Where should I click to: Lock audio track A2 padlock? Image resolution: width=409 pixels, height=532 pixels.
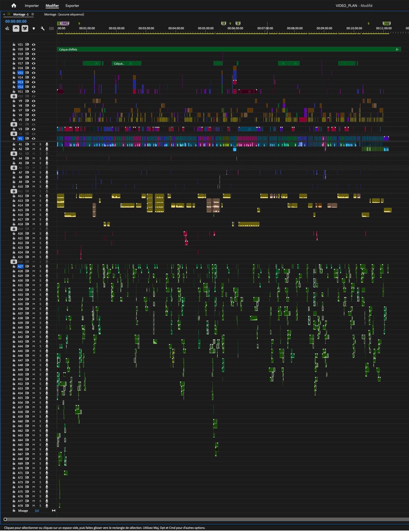pyautogui.click(x=14, y=149)
